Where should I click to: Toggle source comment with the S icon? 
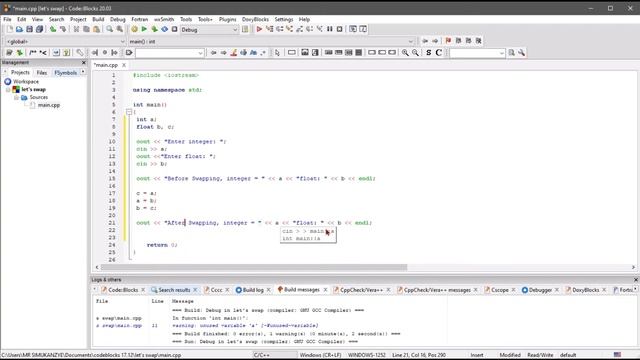pyautogui.click(x=429, y=53)
